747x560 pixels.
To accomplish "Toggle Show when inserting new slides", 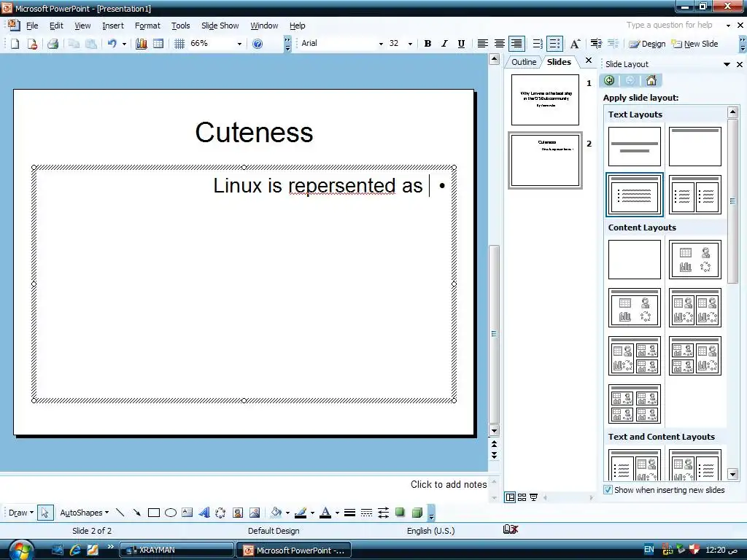I will tap(608, 489).
